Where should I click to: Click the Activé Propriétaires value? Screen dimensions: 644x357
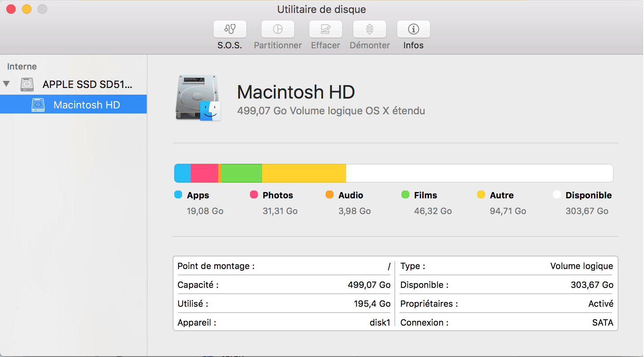pos(601,304)
